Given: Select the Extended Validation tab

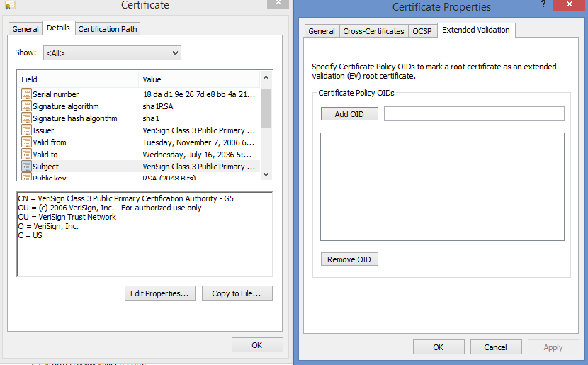Looking at the screenshot, I should (476, 30).
